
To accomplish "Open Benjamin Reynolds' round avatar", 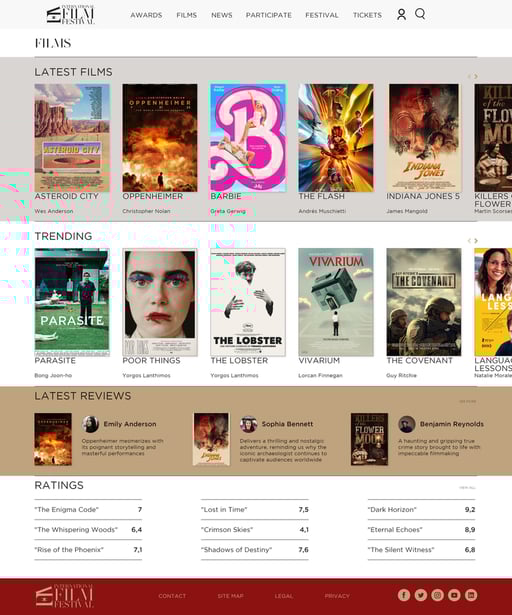I will [407, 424].
